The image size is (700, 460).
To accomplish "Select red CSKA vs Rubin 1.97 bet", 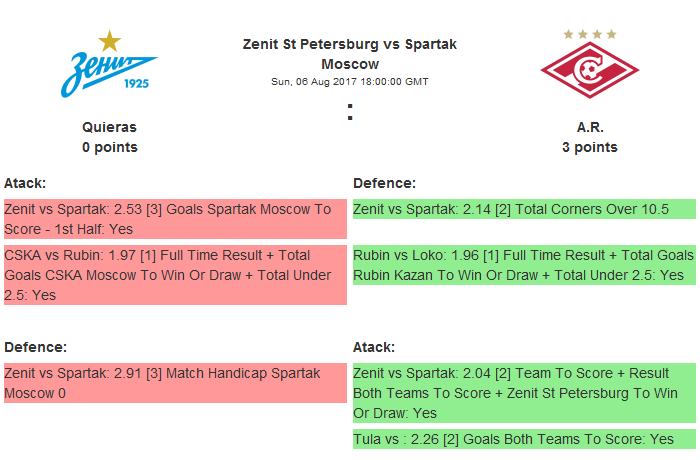I will [175, 275].
